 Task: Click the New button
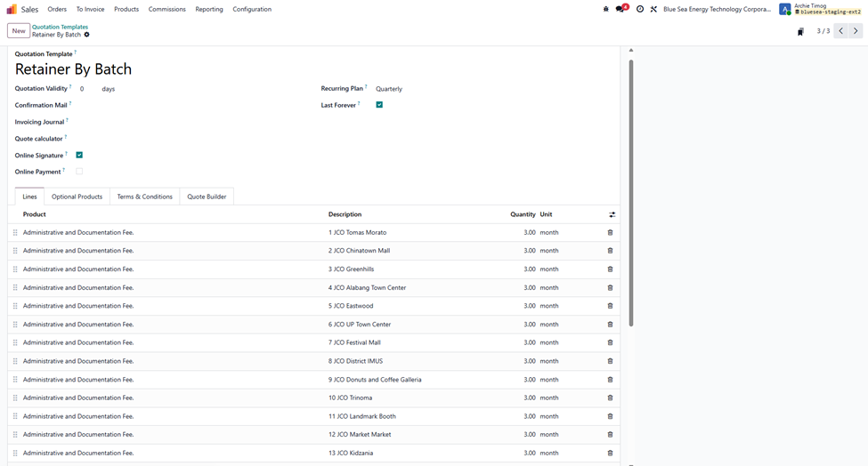pos(19,31)
